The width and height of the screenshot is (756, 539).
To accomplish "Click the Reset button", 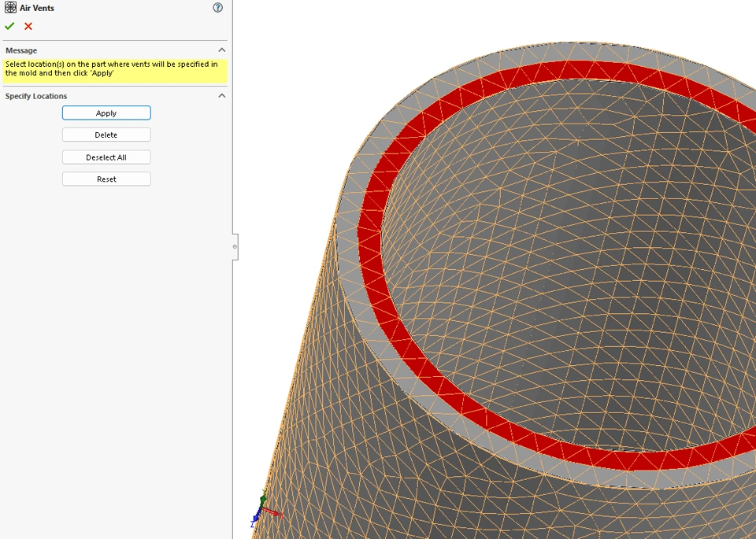I will click(x=106, y=179).
